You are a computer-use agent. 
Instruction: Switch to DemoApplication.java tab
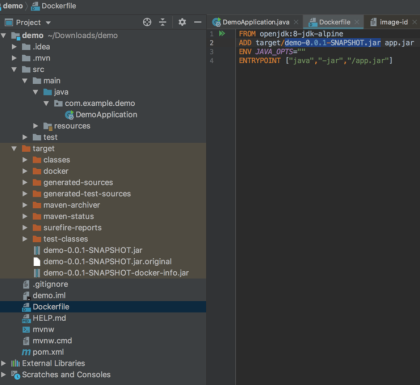(x=256, y=22)
